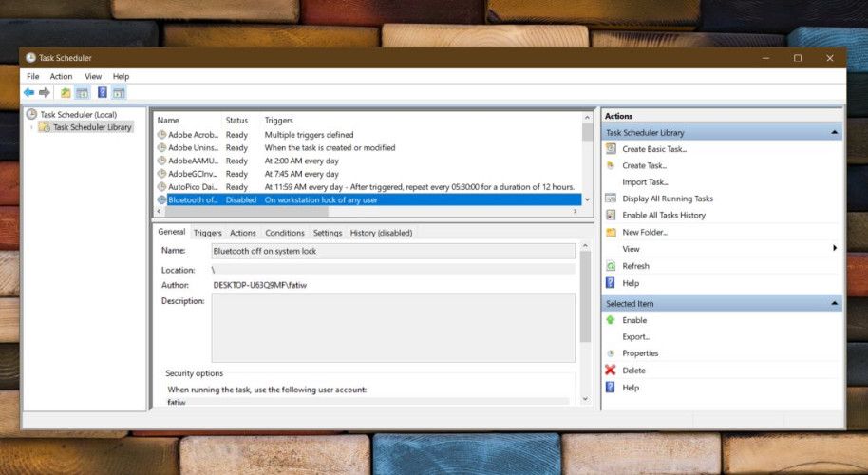The height and width of the screenshot is (475, 868).
Task: Toggle the Show/Hide Console Tree toolbar icon
Action: point(82,93)
